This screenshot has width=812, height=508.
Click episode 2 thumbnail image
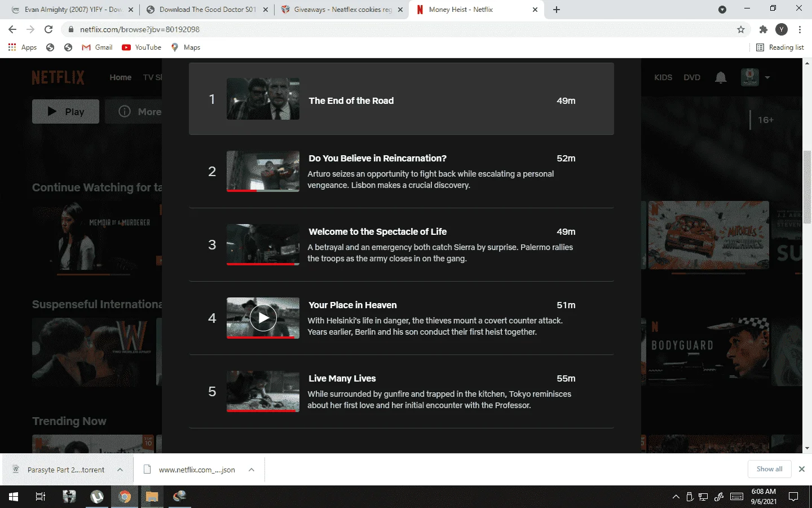263,172
